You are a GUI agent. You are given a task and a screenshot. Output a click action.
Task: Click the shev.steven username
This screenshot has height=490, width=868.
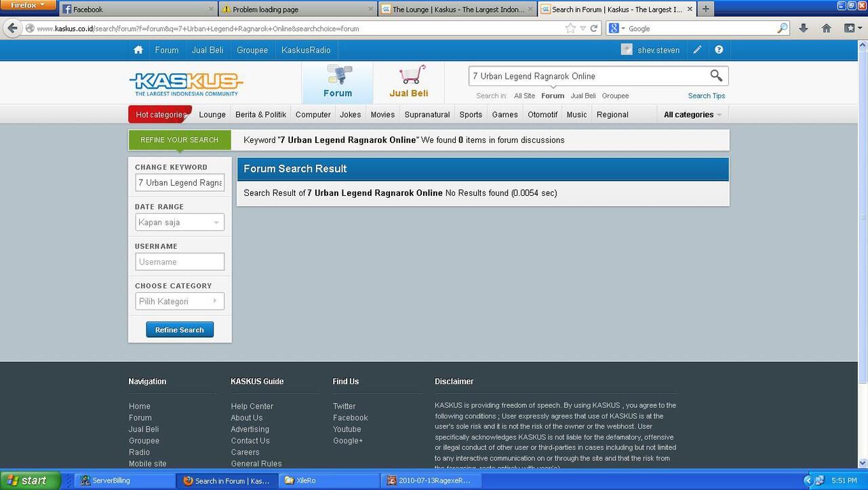tap(658, 50)
